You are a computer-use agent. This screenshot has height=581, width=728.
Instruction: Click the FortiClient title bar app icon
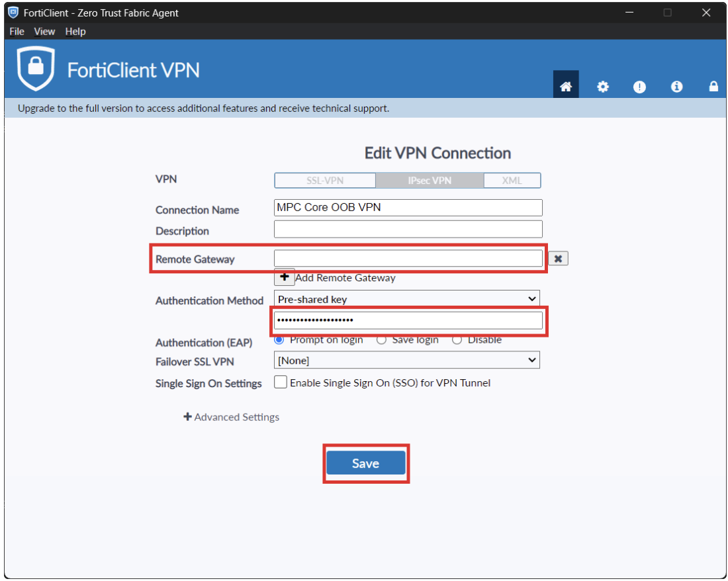[13, 13]
